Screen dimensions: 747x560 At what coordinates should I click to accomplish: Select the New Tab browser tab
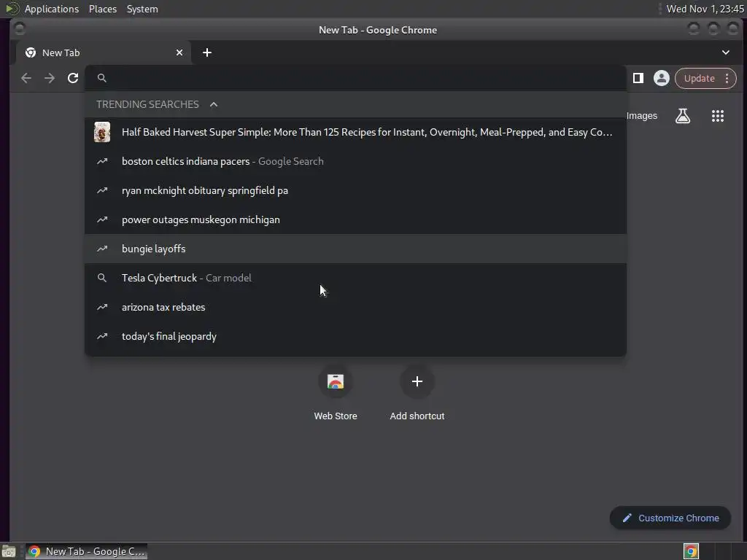[x=104, y=52]
